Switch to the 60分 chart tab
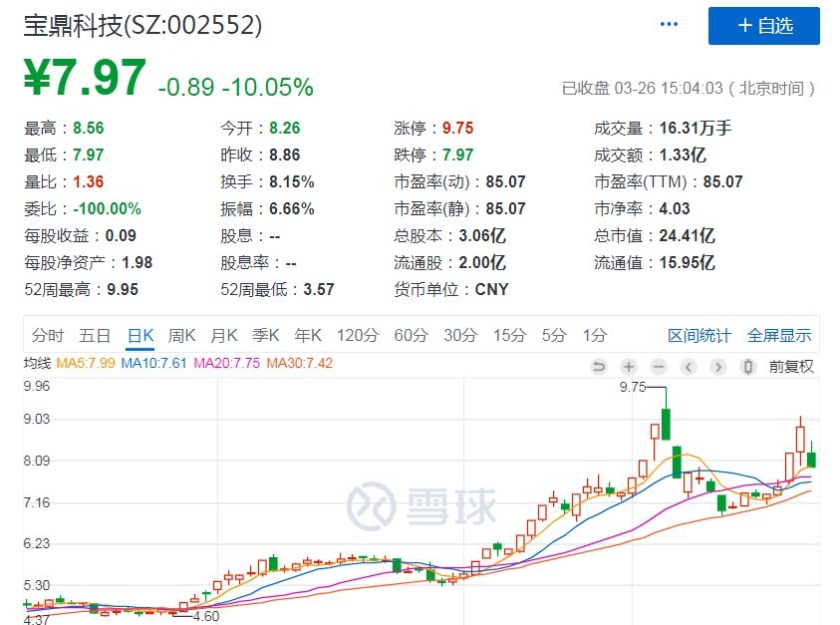The height and width of the screenshot is (625, 840). point(411,336)
